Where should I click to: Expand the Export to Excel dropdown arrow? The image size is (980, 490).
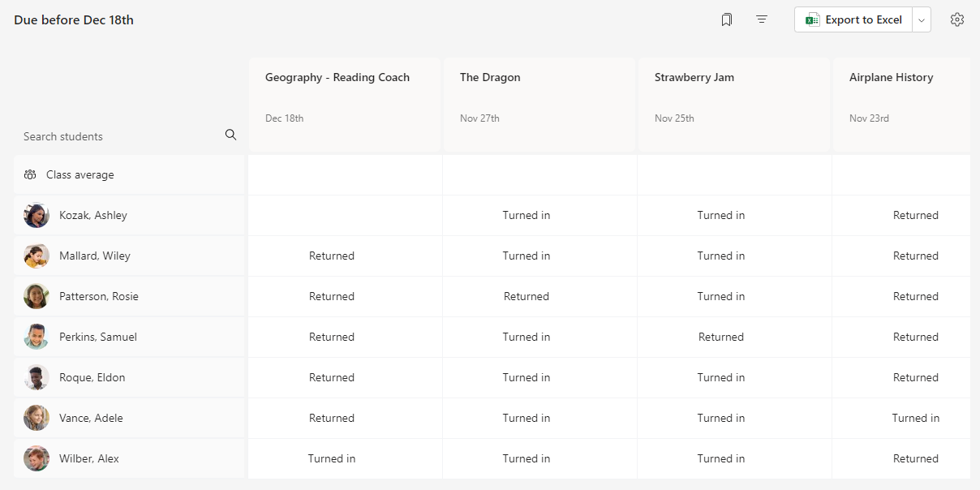tap(921, 20)
